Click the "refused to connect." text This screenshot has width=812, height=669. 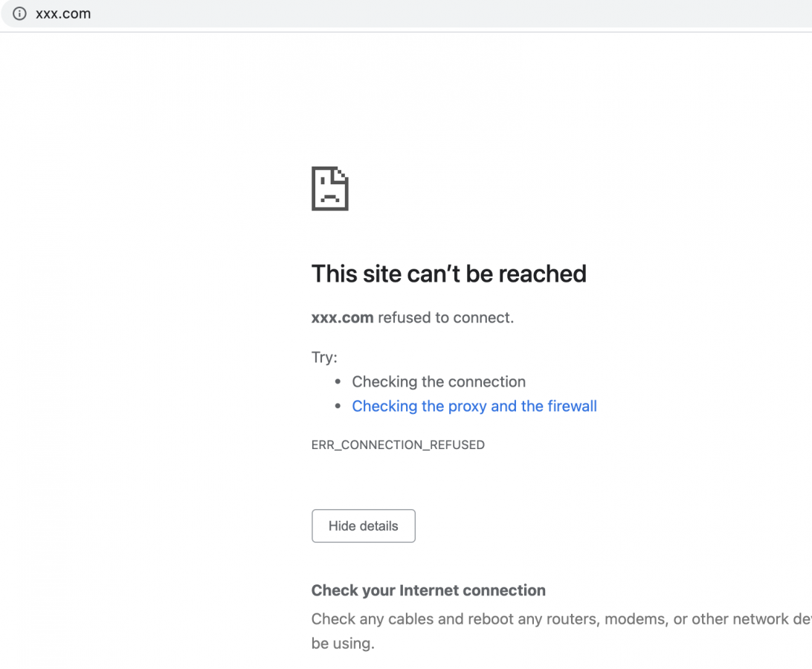pos(445,317)
